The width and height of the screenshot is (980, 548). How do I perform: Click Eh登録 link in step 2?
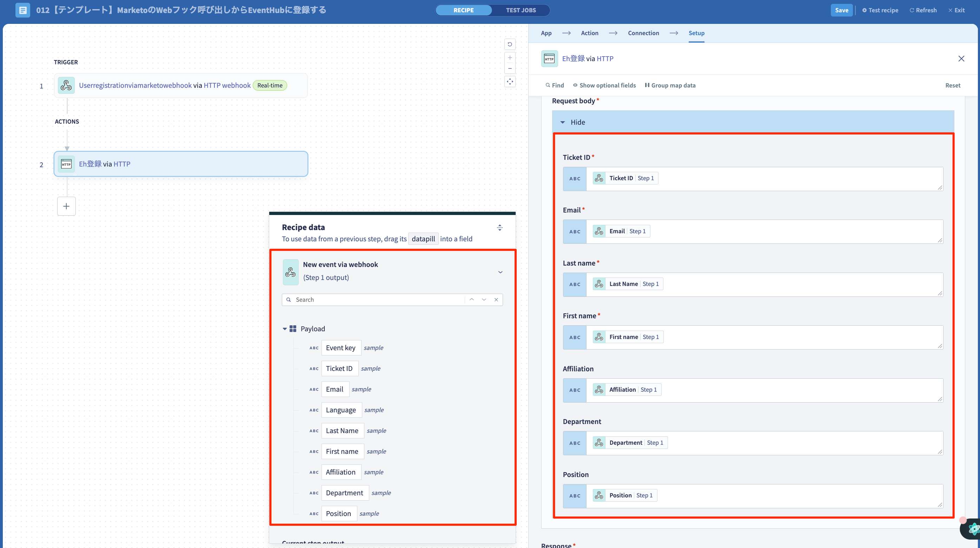point(90,164)
